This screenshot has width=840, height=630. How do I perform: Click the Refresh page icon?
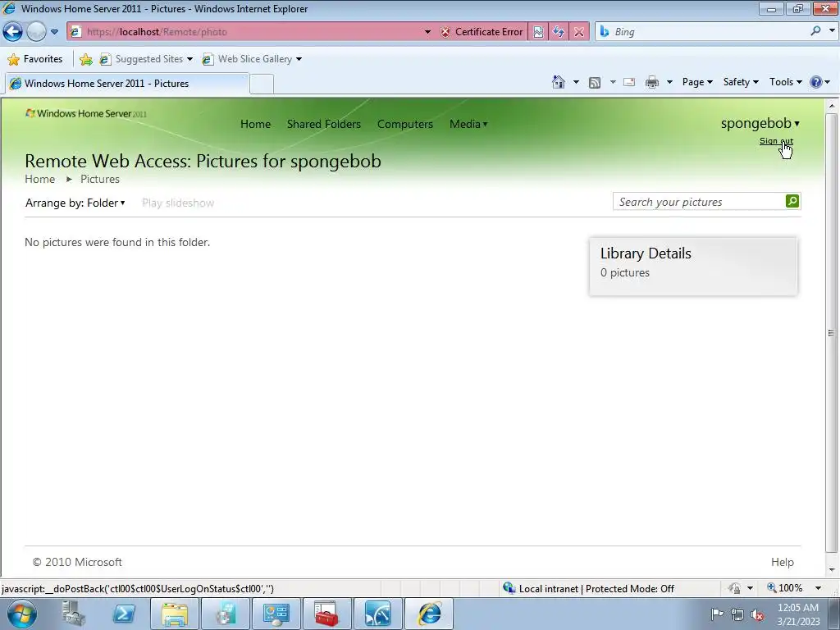coord(559,32)
